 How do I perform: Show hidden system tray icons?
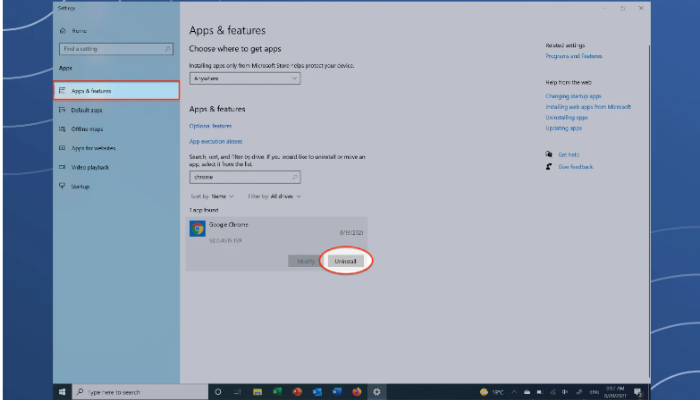pos(514,392)
